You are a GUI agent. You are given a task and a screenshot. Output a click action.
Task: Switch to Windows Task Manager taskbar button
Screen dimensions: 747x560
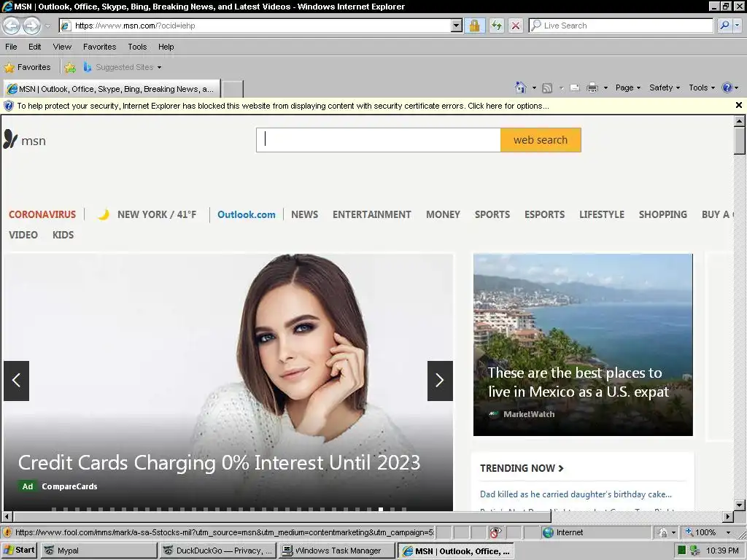point(337,551)
